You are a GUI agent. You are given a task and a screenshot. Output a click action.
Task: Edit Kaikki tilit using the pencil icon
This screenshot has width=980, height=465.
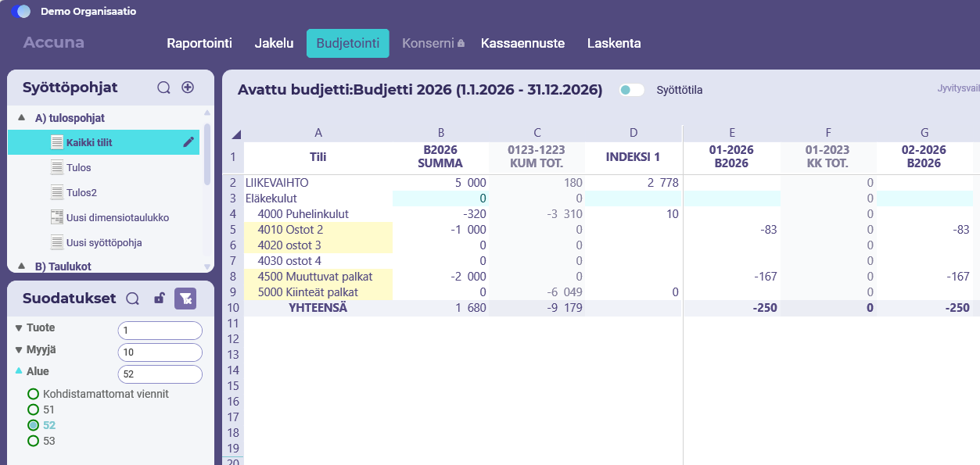tap(188, 142)
